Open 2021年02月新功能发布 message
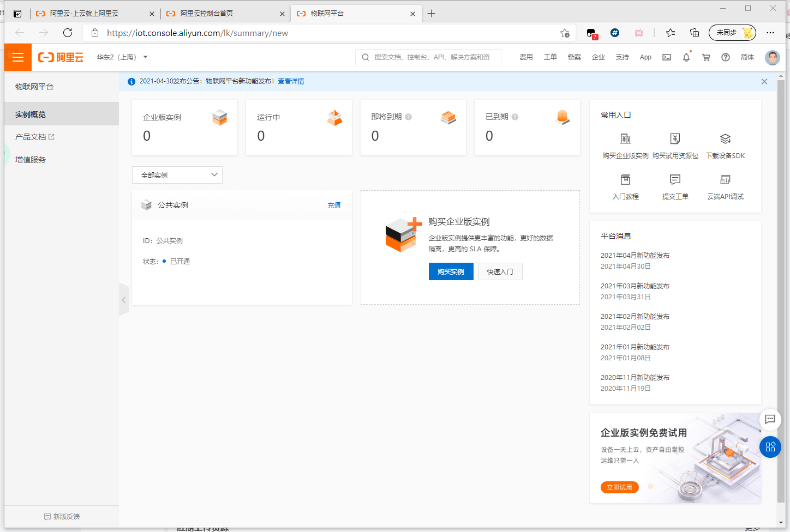 point(635,317)
